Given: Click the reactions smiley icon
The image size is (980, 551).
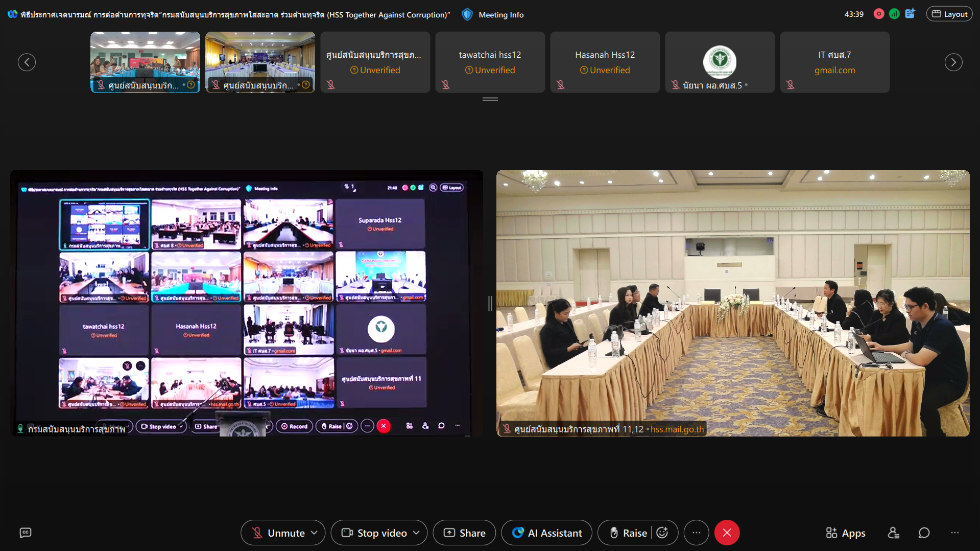Looking at the screenshot, I should (x=662, y=533).
